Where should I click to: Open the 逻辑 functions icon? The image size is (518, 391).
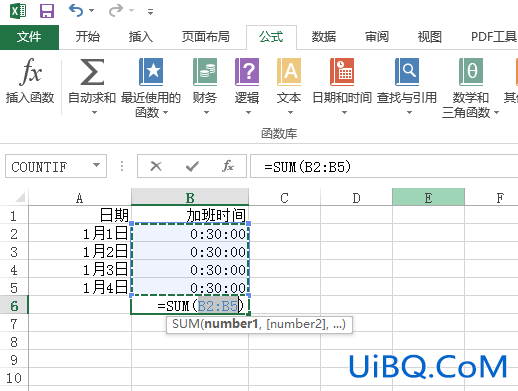click(247, 72)
